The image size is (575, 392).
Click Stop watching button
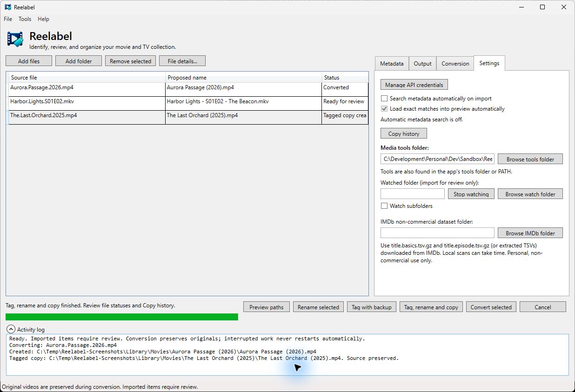point(471,194)
